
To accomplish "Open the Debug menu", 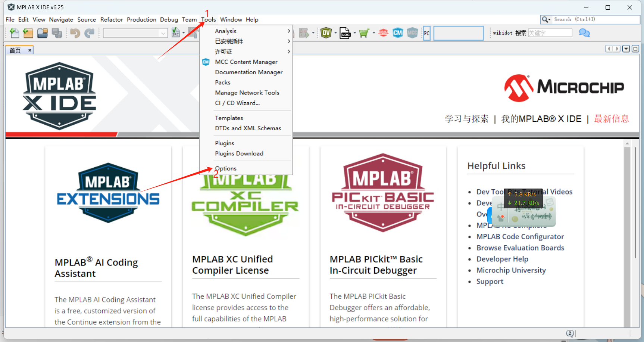I will coord(169,19).
